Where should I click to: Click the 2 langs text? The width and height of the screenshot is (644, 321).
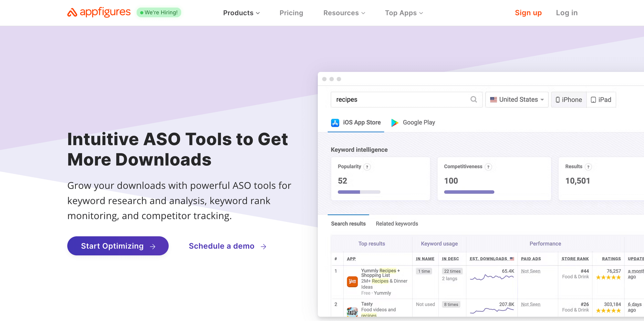click(x=450, y=279)
